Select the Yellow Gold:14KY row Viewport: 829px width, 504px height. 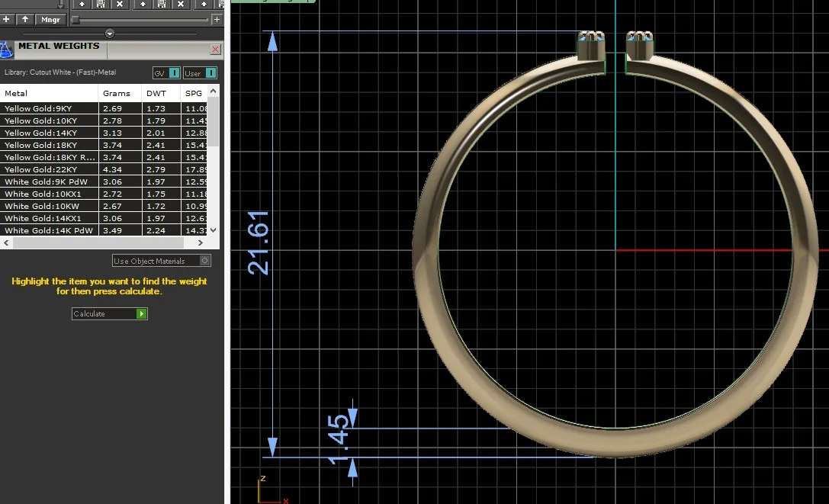104,133
